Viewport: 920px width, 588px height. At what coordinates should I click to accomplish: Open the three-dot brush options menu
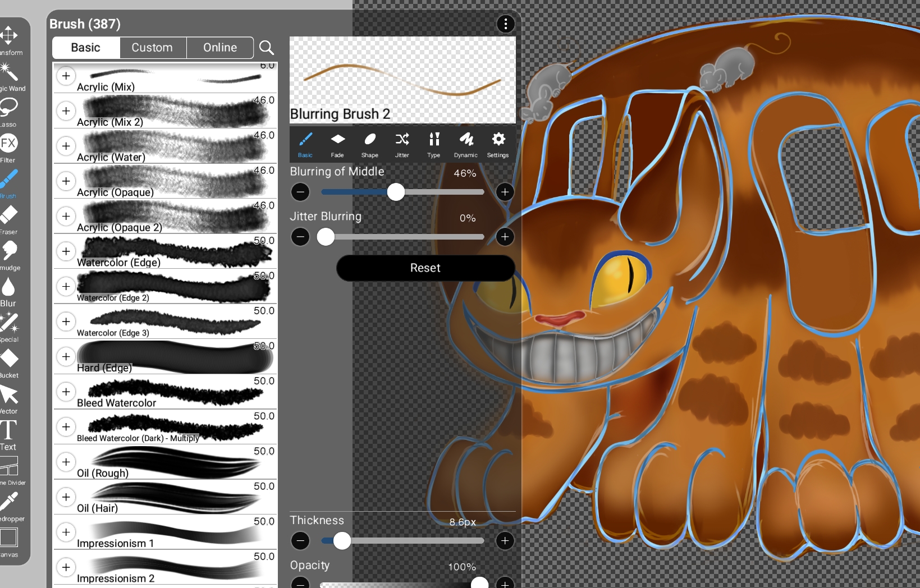505,24
